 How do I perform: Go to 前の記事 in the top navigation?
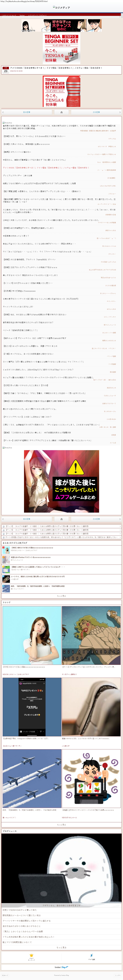[x=27, y=112]
